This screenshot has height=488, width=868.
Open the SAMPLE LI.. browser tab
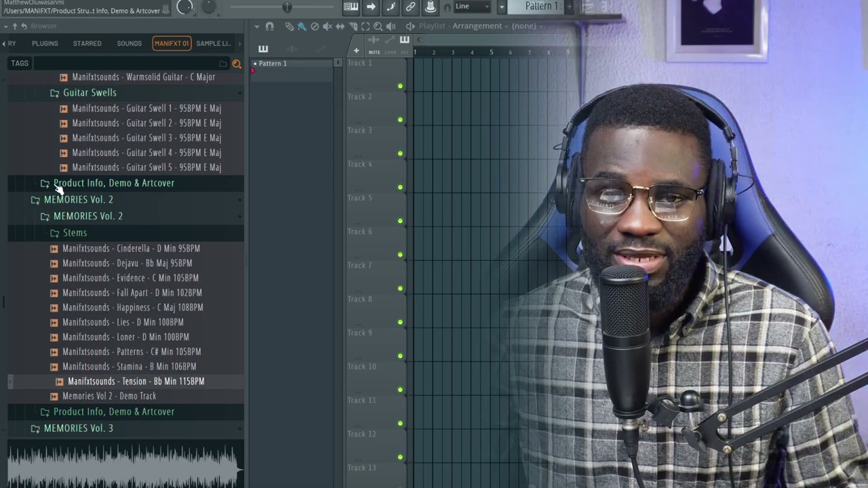pos(214,43)
